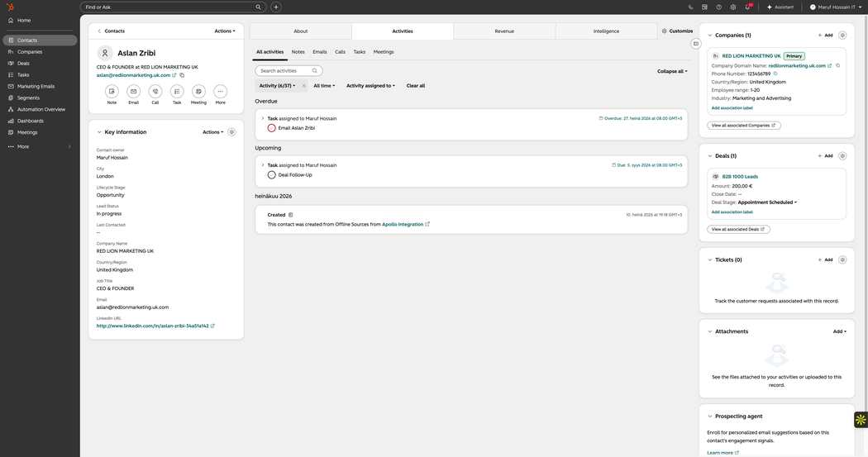Copy the company domain name
This screenshot has width=868, height=457.
point(837,66)
